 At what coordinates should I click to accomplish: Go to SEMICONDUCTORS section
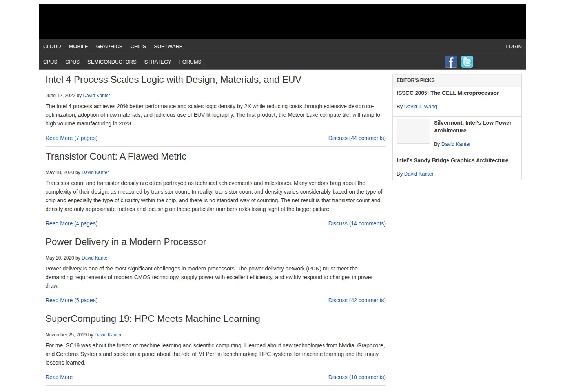112,62
